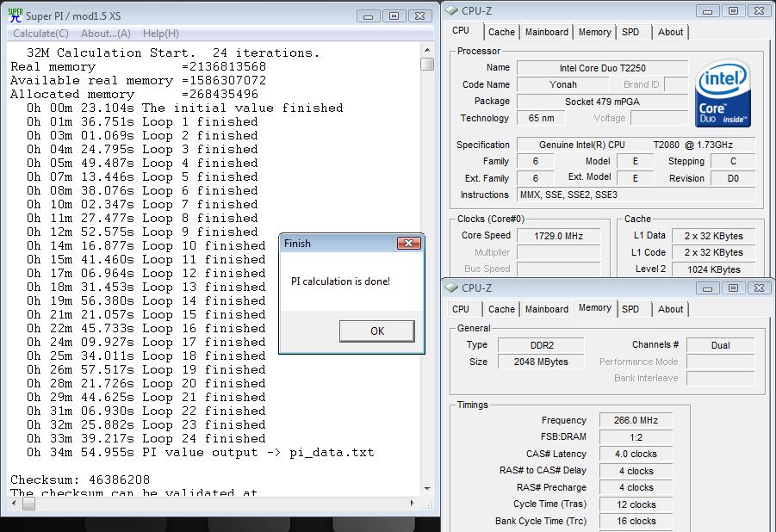The height and width of the screenshot is (532, 776).
Task: Click the top CPU-Z window title icon
Action: tap(450, 9)
